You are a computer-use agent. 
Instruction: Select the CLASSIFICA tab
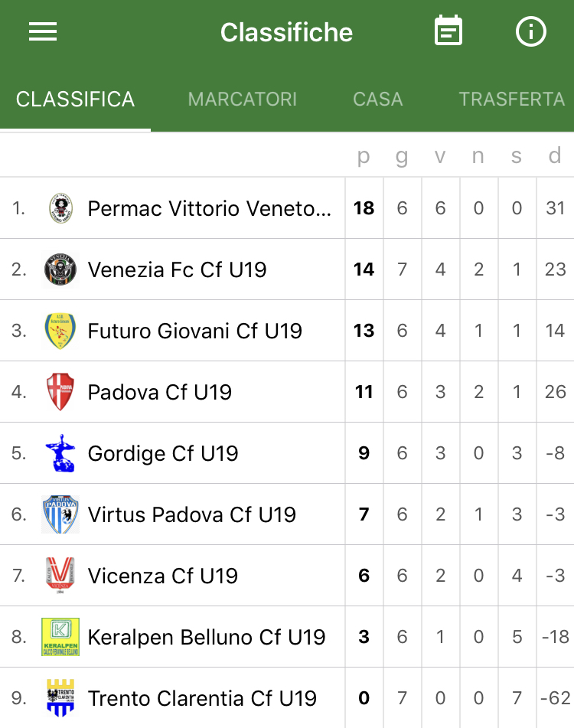(x=75, y=99)
